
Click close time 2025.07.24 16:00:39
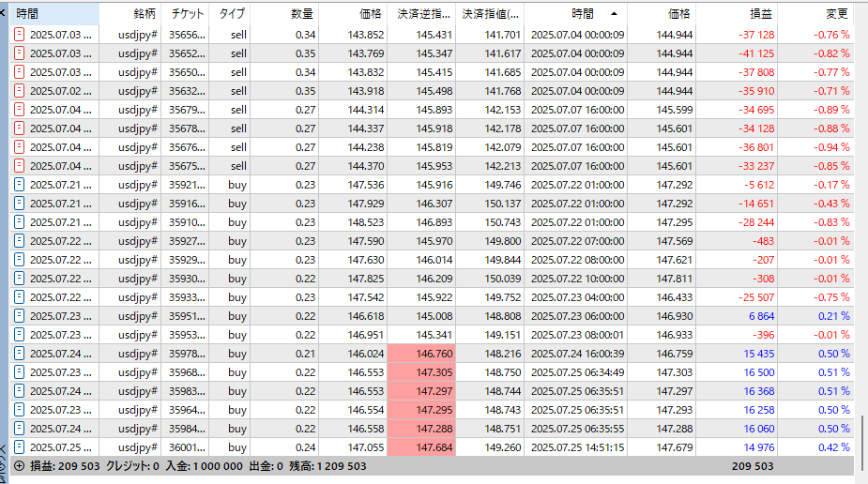pos(577,354)
